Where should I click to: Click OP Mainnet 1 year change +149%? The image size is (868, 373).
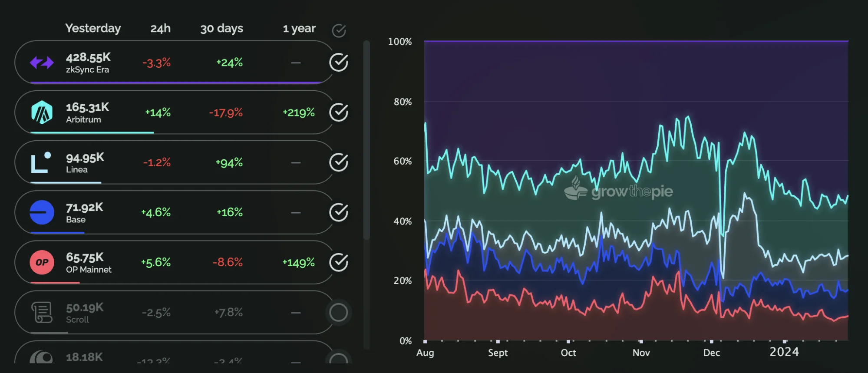299,262
